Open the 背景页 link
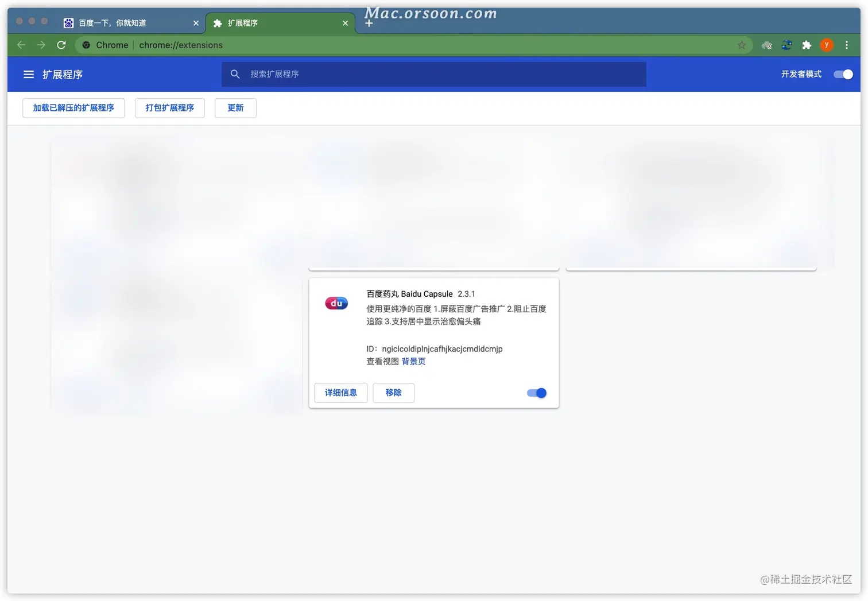Image resolution: width=868 pixels, height=601 pixels. coord(413,362)
